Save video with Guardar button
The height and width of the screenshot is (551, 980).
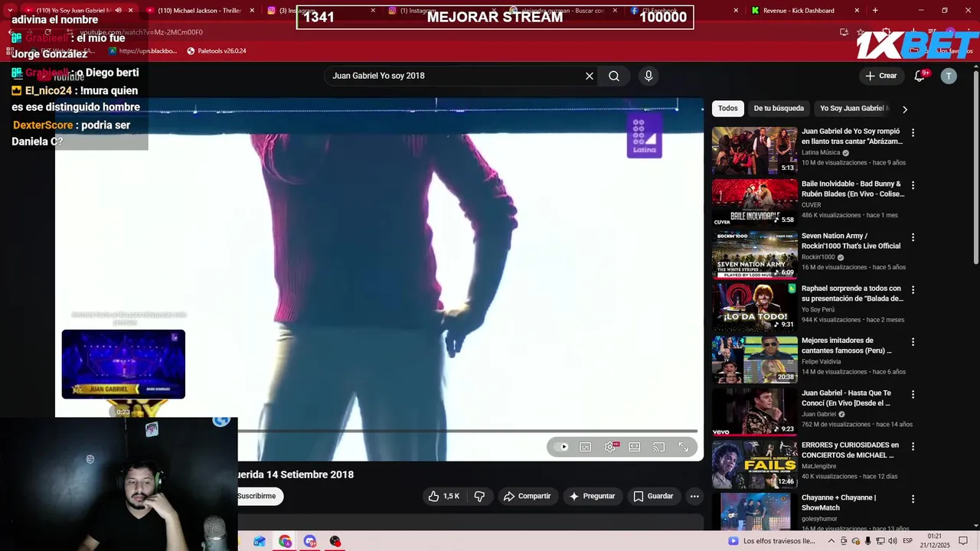[653, 496]
